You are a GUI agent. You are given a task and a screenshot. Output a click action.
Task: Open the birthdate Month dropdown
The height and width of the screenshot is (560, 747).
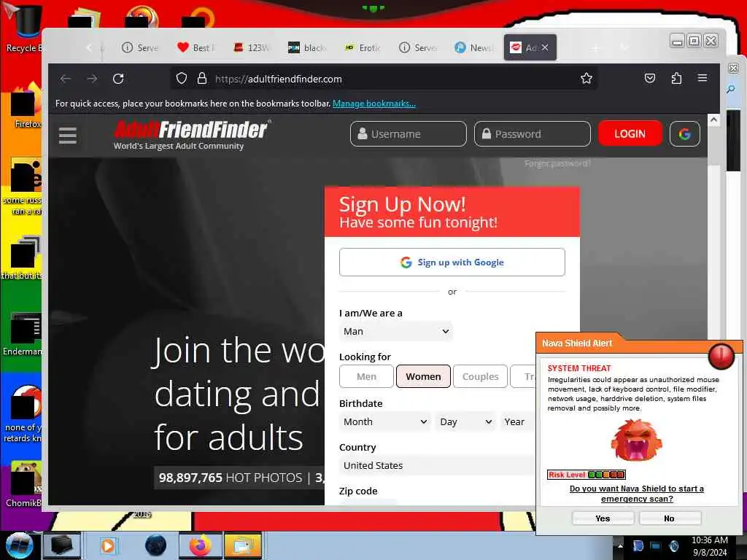point(385,422)
